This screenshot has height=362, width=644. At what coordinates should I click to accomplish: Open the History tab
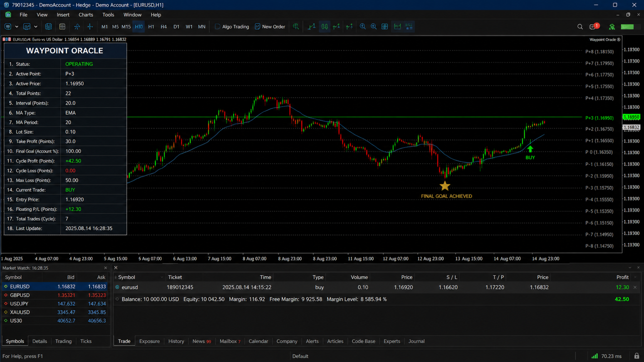pos(176,341)
